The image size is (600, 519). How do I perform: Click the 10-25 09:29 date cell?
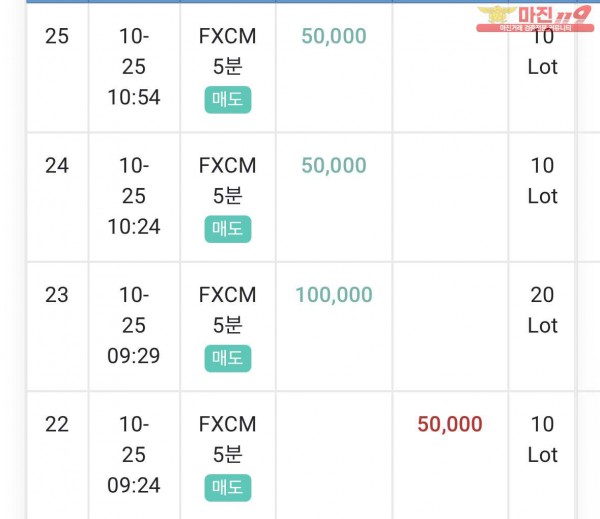tap(134, 325)
